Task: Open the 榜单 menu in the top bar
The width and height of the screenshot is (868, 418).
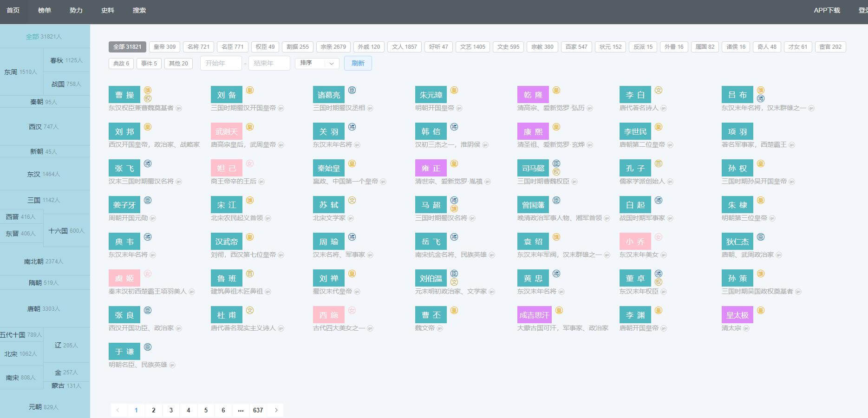Action: click(45, 10)
